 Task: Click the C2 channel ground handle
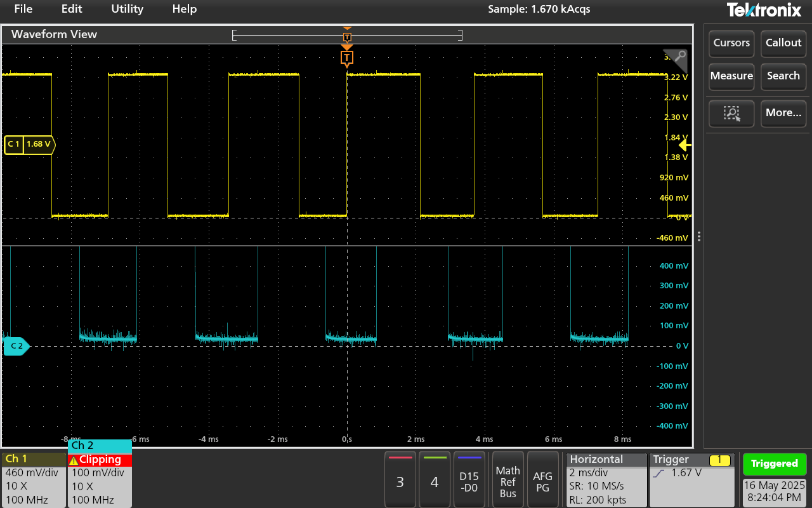tap(16, 346)
